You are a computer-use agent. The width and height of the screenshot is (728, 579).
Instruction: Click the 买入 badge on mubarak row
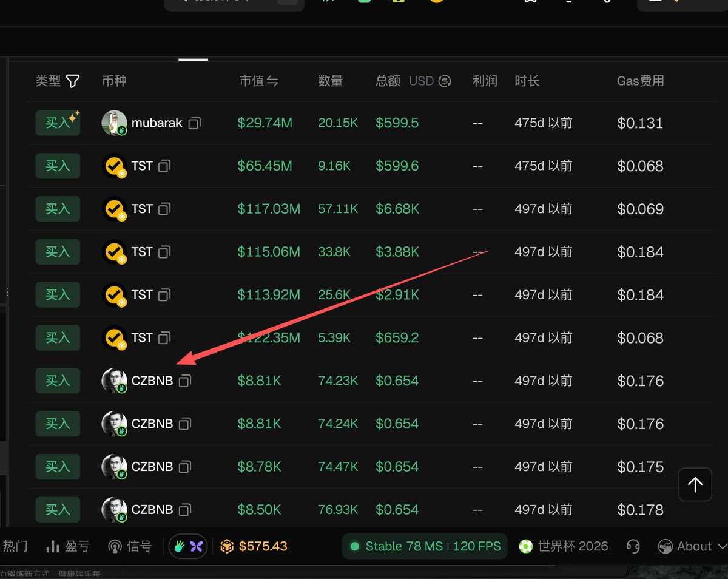tap(58, 123)
